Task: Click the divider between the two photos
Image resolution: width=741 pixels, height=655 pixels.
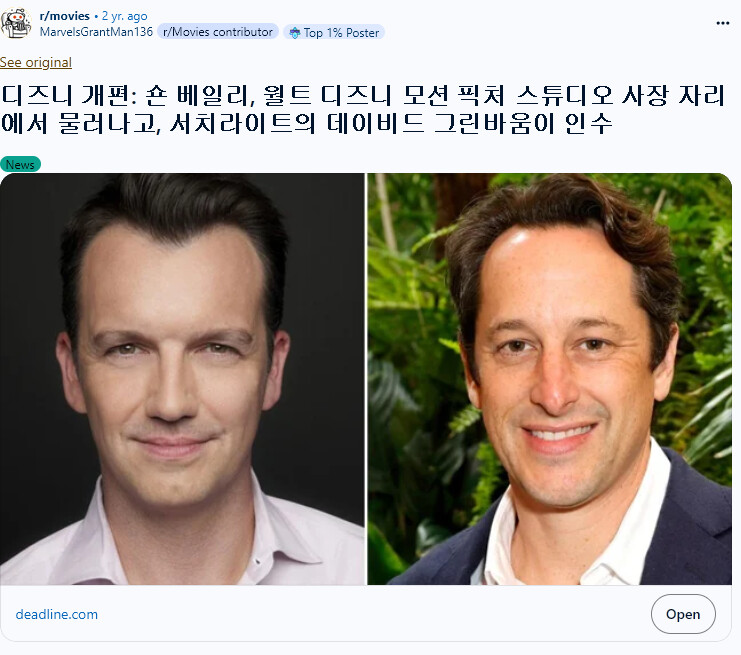Action: 366,379
